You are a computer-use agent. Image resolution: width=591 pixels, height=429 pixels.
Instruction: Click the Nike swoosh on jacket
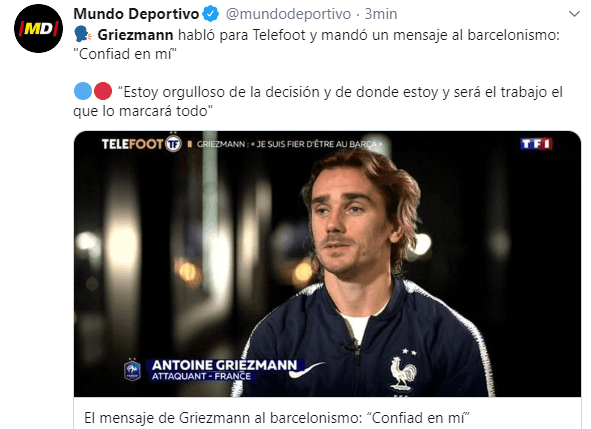tap(306, 370)
